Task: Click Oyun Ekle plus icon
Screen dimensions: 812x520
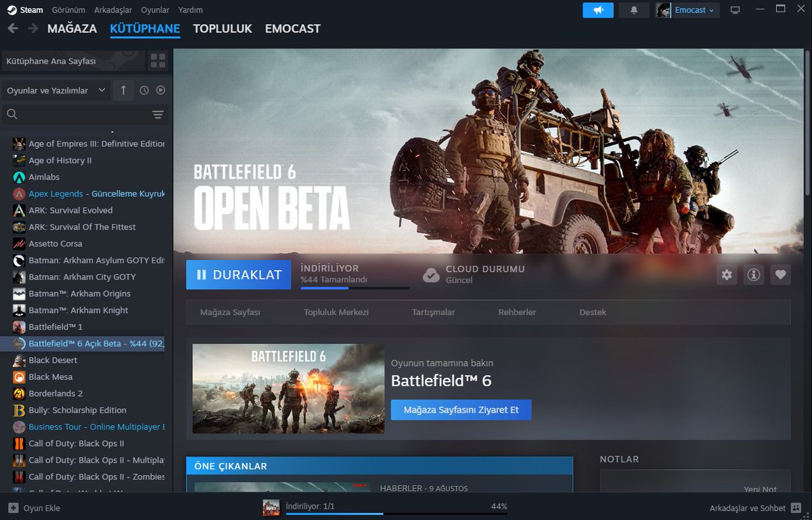Action: tap(14, 508)
